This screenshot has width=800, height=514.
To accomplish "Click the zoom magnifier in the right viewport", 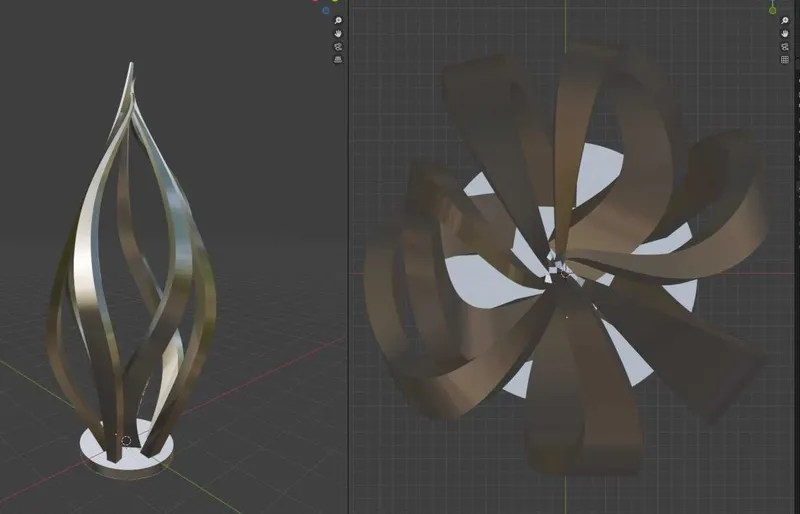I will [x=785, y=20].
